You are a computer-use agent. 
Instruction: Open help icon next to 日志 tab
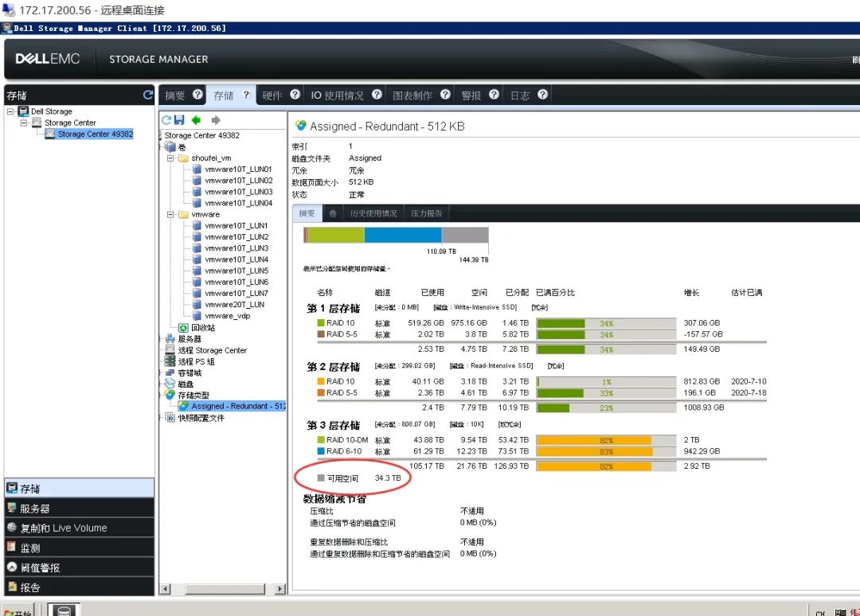click(542, 94)
